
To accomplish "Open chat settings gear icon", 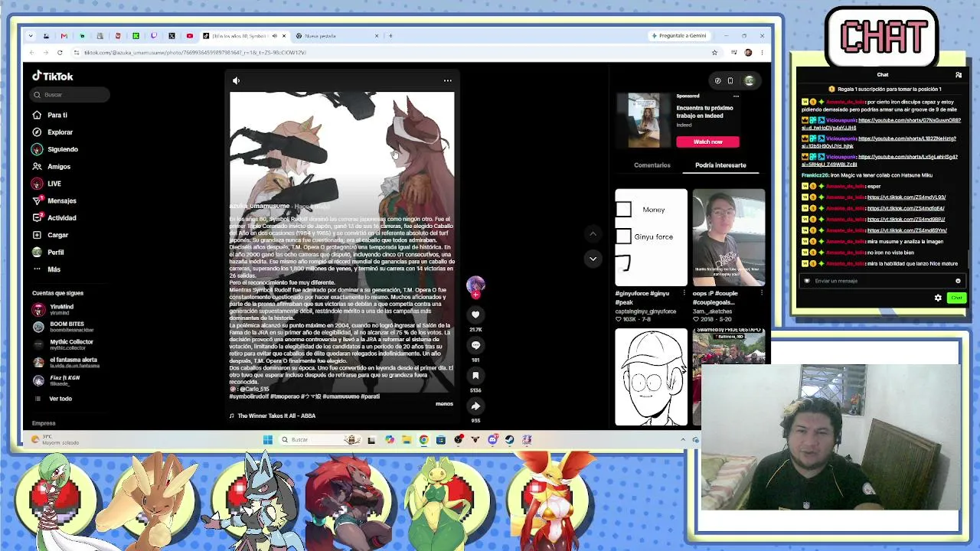I will 938,298.
